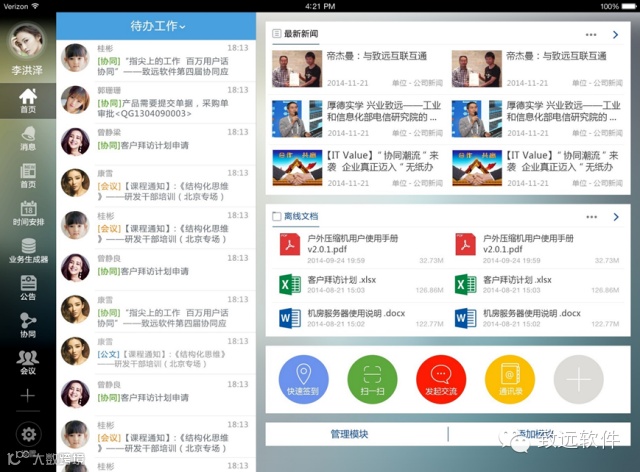Open first 桂彬 task 指尖上的工作
Viewport: 640px width, 472px height.
click(156, 60)
